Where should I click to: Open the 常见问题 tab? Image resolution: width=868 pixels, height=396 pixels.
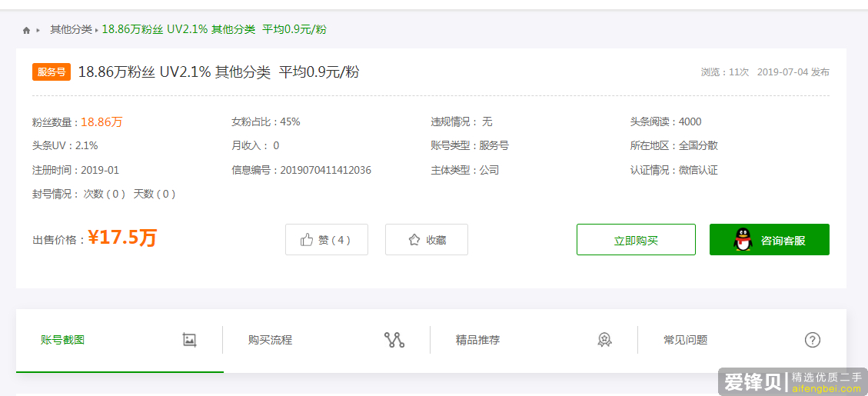686,340
